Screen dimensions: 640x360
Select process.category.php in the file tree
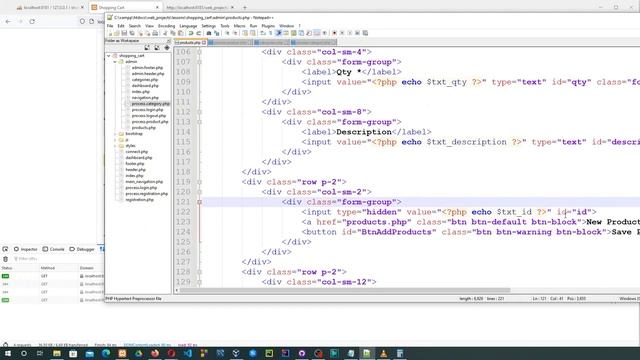click(x=151, y=104)
